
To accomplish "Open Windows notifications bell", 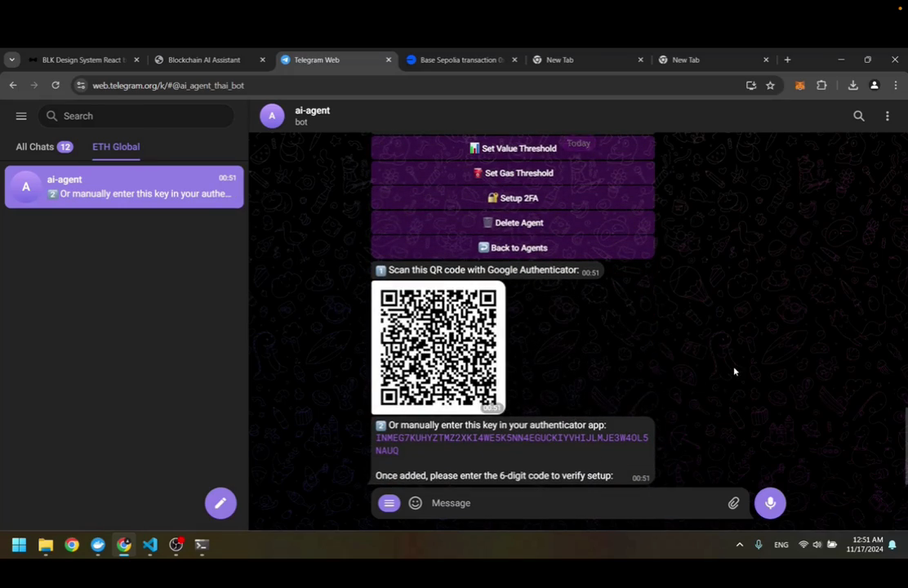I will [x=892, y=546].
